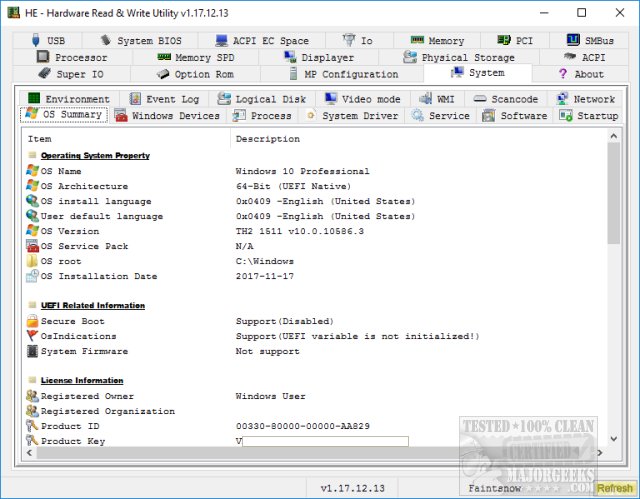Switch to the System Driver sub-tab
The height and width of the screenshot is (499, 640).
coord(352,116)
